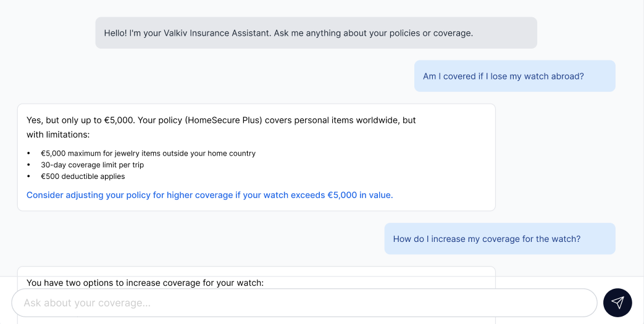Click the 'with limitations:' line in the response

point(58,135)
